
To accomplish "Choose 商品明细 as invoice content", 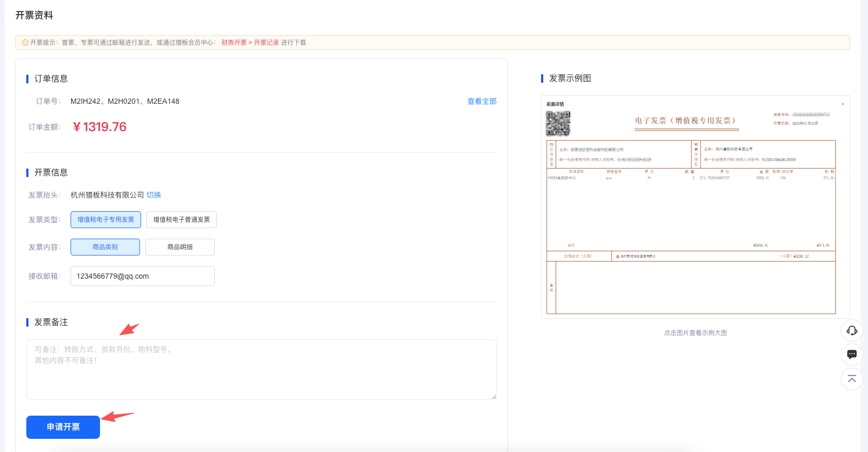I will 180,247.
